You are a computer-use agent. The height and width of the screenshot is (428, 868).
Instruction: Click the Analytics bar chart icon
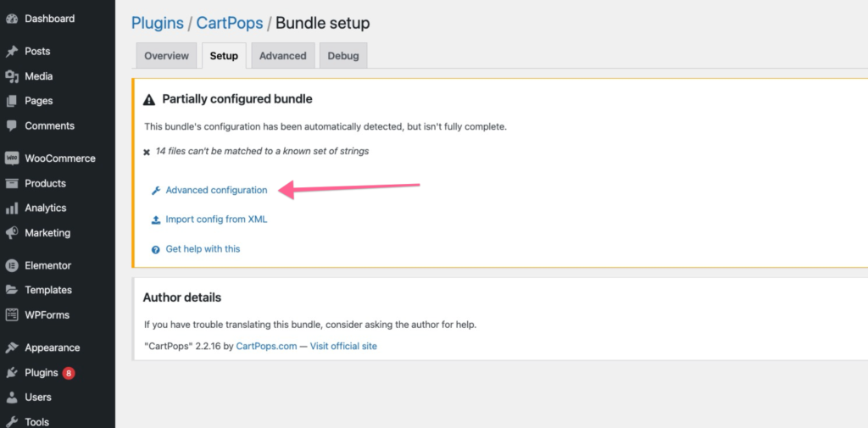12,208
